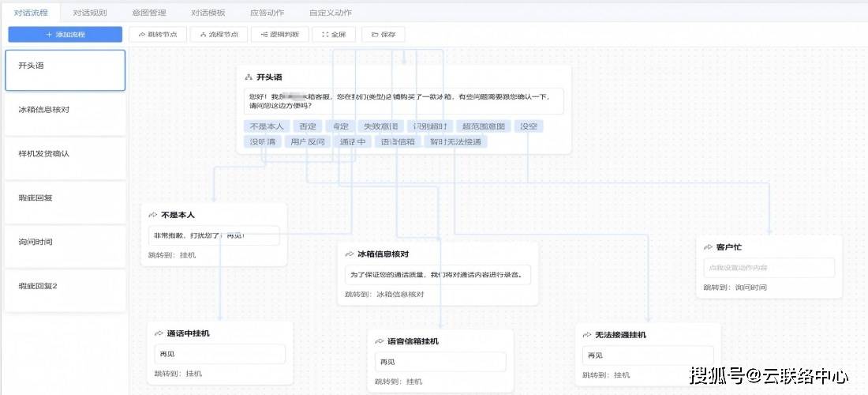Add a 跳转节点 from the toolbar
868x395 pixels.
(158, 35)
